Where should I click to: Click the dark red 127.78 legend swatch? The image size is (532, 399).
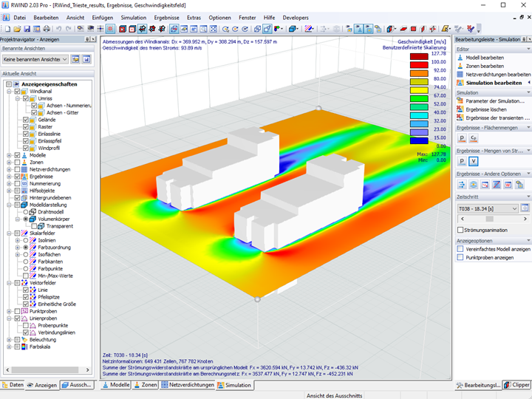(419, 57)
